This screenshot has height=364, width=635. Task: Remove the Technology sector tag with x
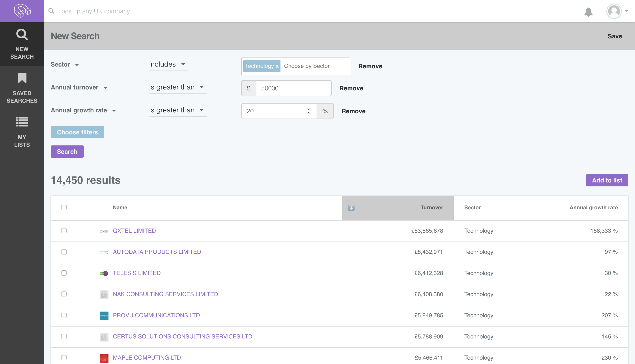pyautogui.click(x=277, y=66)
